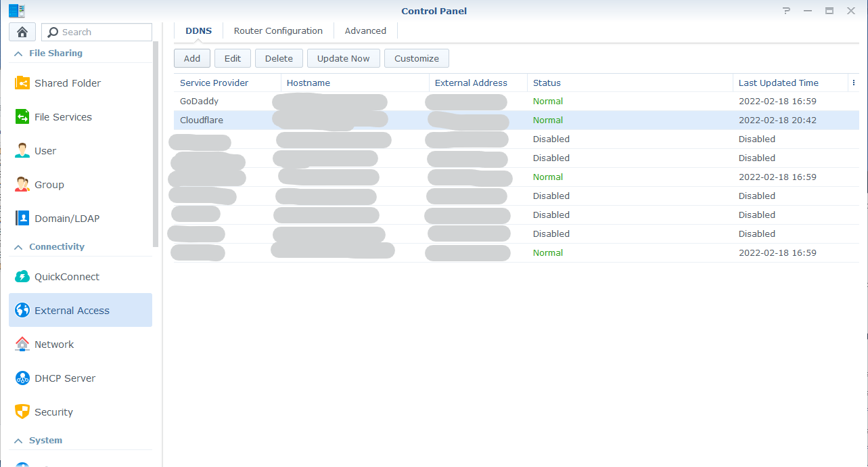868x467 pixels.
Task: Go to Domain/LDAP configuration
Action: (66, 218)
